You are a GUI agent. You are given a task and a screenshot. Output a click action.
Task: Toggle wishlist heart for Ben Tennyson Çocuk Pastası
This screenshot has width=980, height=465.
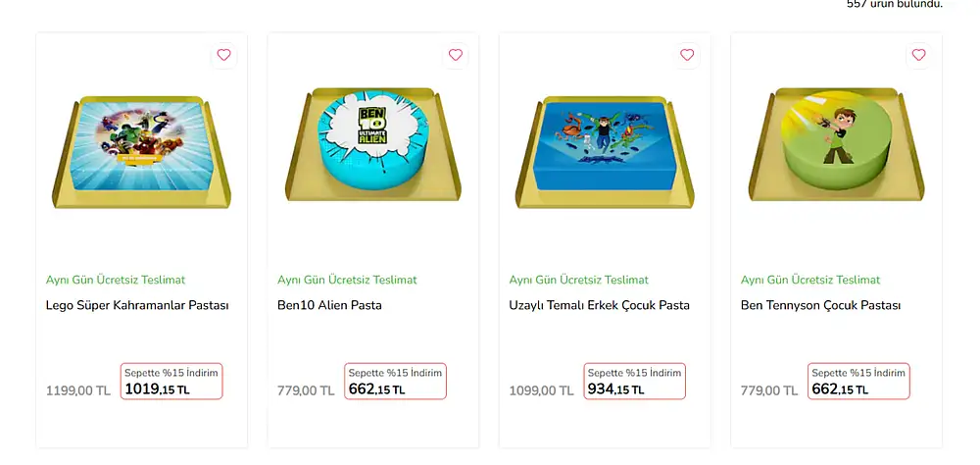918,55
